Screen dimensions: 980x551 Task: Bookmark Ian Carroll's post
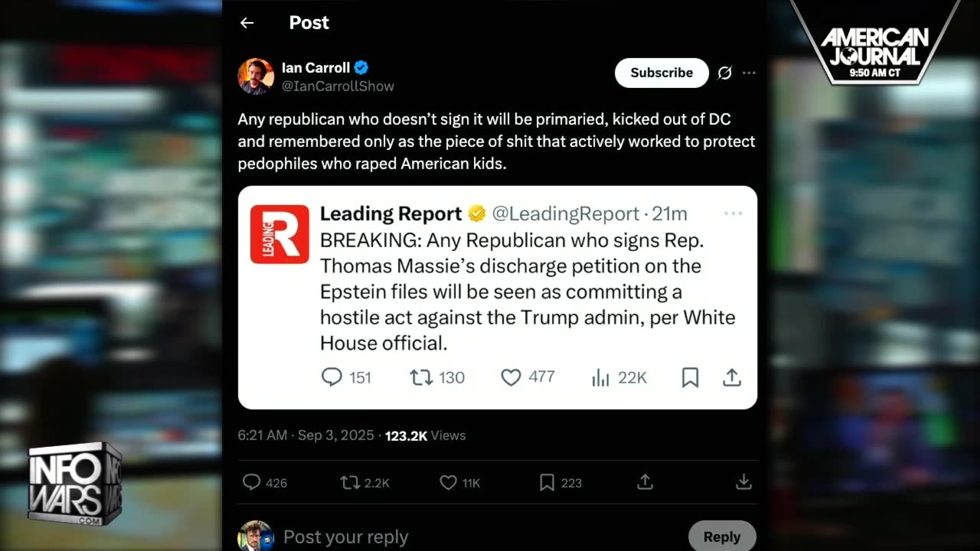547,482
